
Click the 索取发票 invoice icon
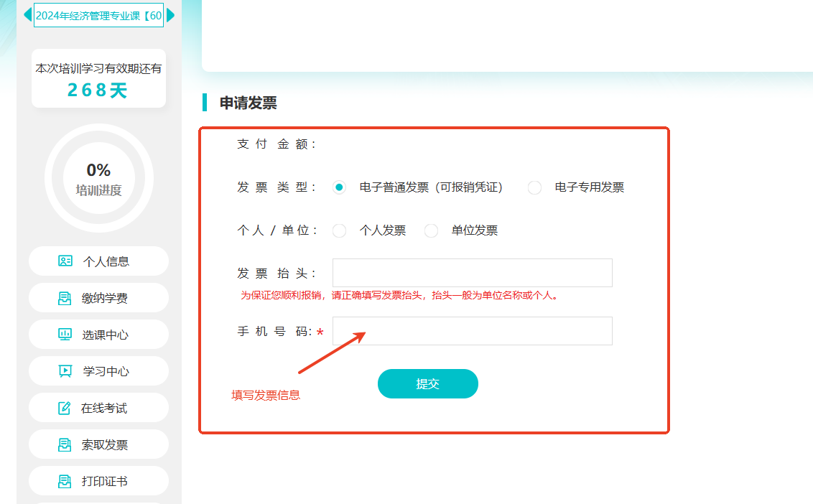pyautogui.click(x=65, y=445)
